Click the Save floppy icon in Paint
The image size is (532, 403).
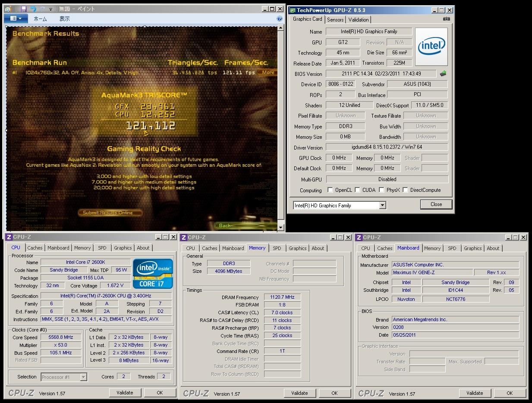(x=24, y=9)
